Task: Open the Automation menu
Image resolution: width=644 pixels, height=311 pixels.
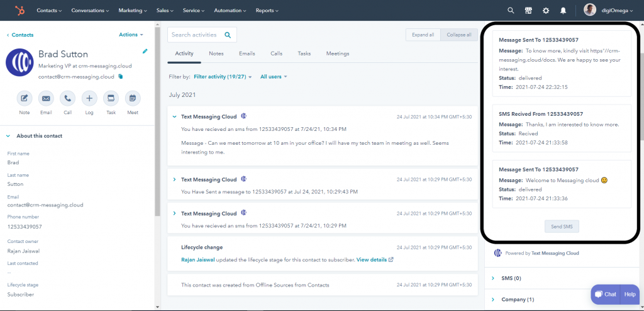Action: 230,11
